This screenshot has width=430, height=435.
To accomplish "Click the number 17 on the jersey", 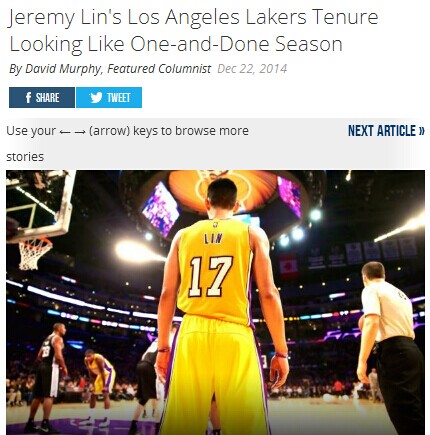I will tap(210, 276).
